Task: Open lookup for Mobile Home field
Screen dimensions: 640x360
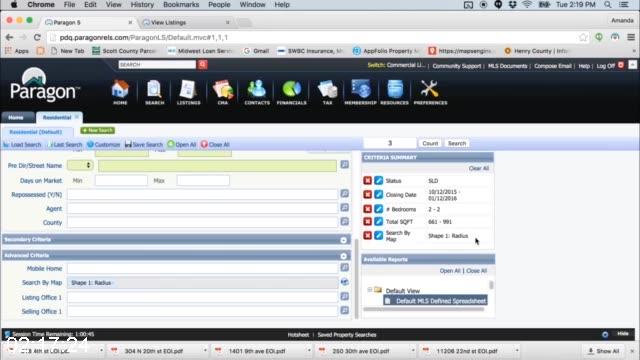Action: [344, 267]
